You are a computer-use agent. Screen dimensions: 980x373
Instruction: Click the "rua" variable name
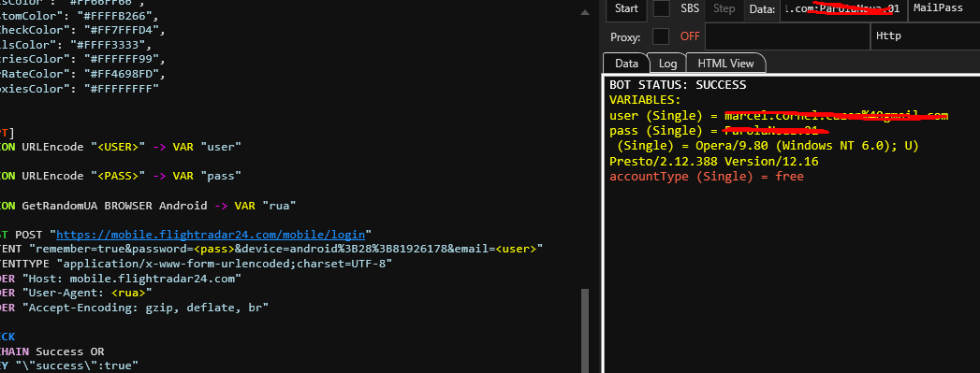(279, 206)
